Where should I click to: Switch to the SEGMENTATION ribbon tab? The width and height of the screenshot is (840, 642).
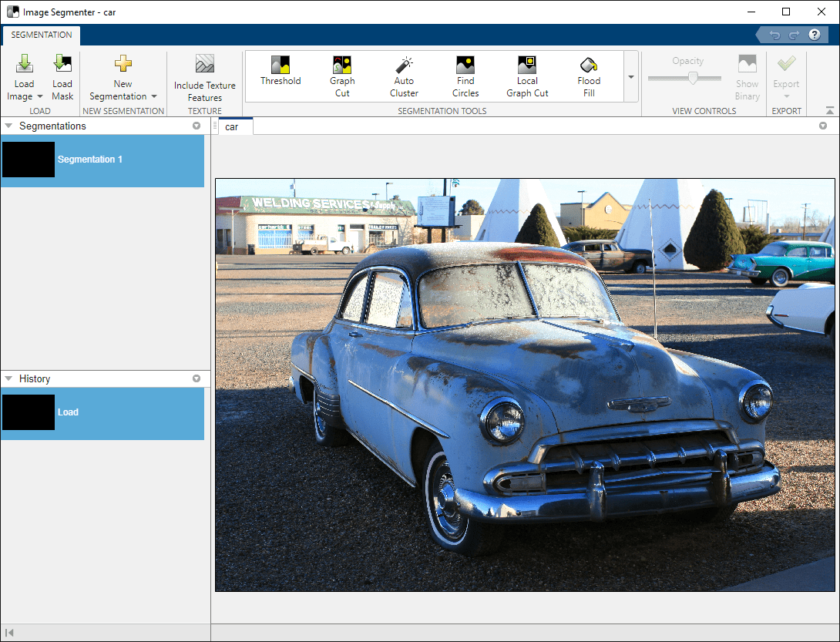pos(42,35)
